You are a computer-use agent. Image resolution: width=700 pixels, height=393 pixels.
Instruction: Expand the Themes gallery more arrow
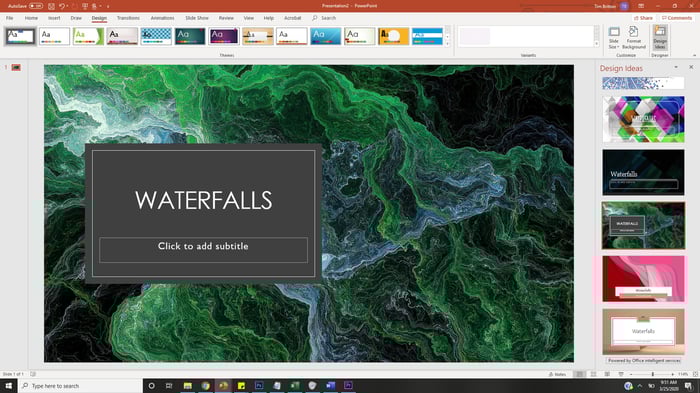tap(447, 44)
